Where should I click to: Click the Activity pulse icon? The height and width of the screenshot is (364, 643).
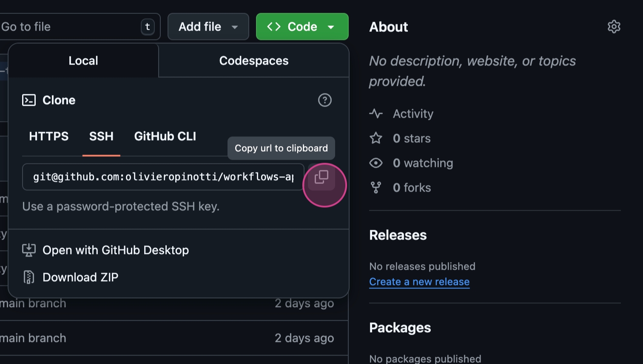pyautogui.click(x=376, y=114)
